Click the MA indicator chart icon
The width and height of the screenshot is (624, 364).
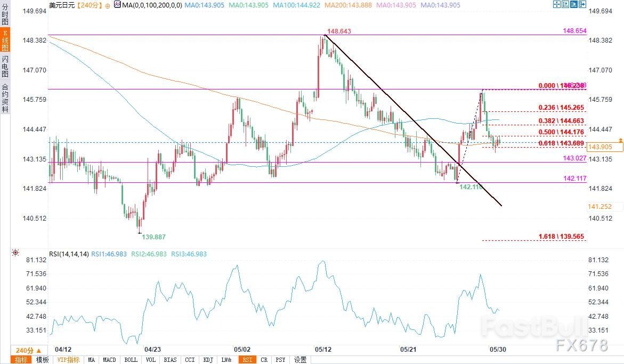116,4
